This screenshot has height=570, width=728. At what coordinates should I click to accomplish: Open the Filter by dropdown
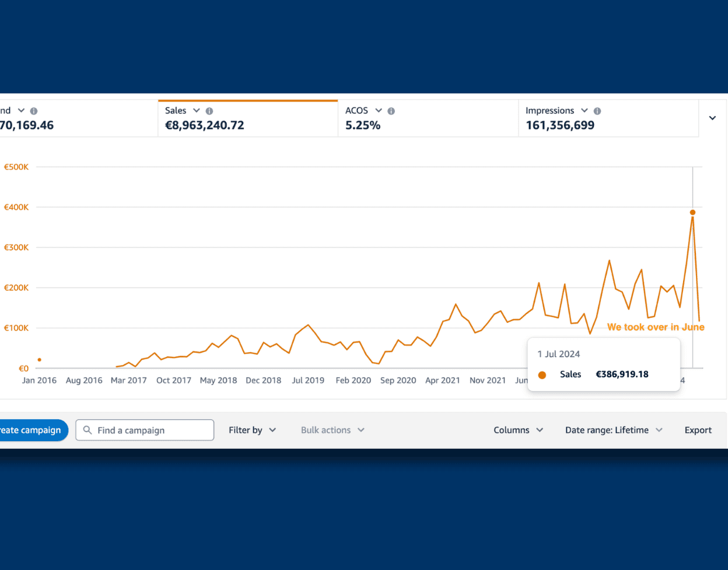click(252, 430)
